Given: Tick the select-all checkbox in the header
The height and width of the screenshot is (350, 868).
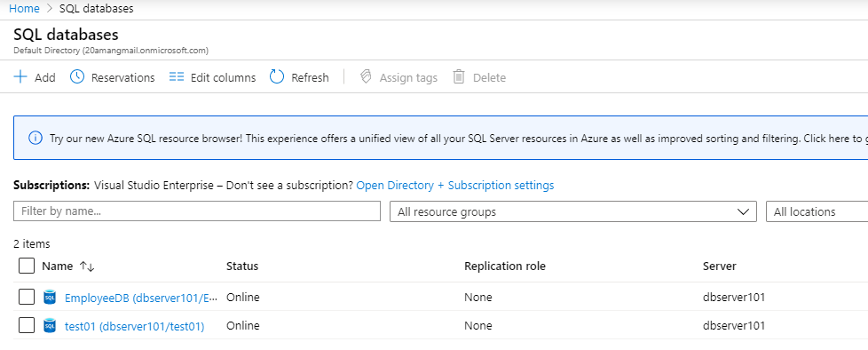Looking at the screenshot, I should point(27,266).
